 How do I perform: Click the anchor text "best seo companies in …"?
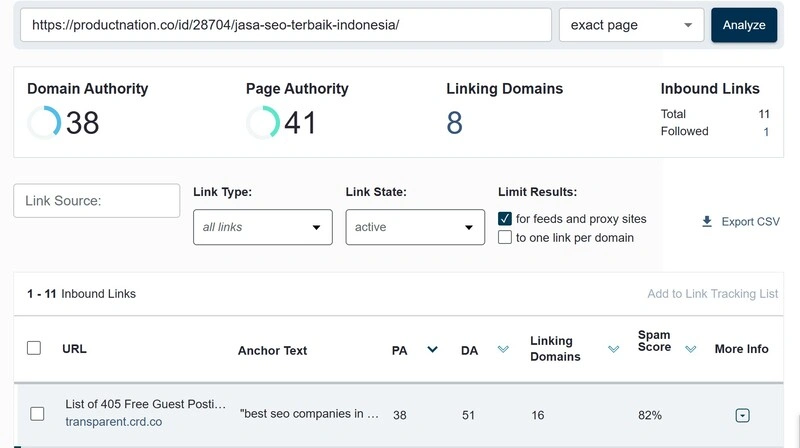(x=309, y=414)
